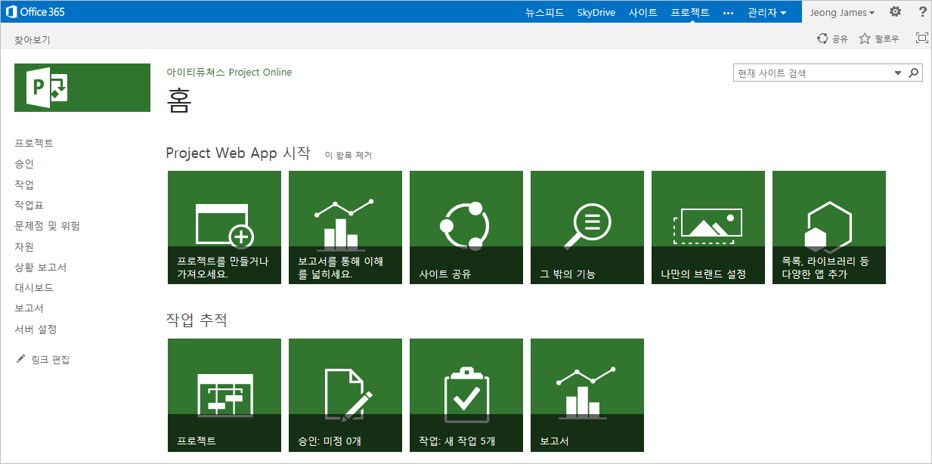Expand the 관리자 dropdown menu
This screenshot has height=464, width=932.
[766, 12]
